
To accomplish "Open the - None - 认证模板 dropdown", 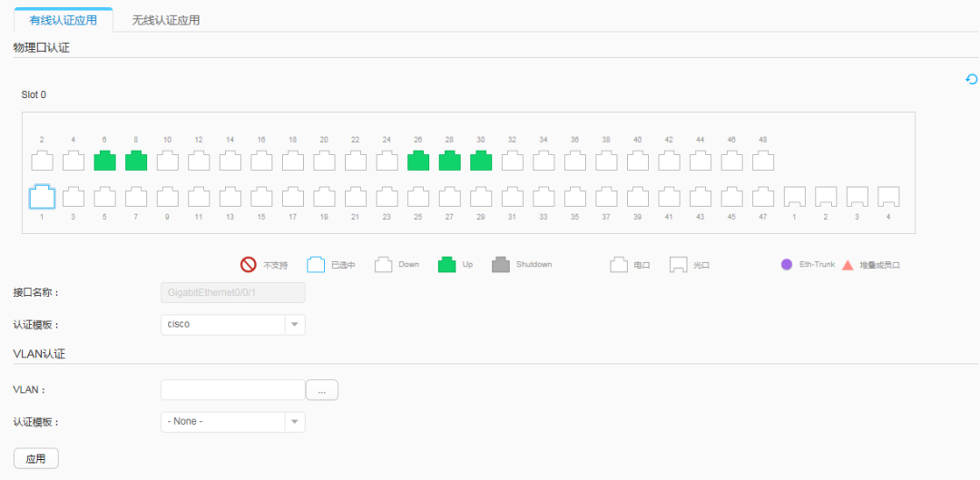I will click(233, 422).
